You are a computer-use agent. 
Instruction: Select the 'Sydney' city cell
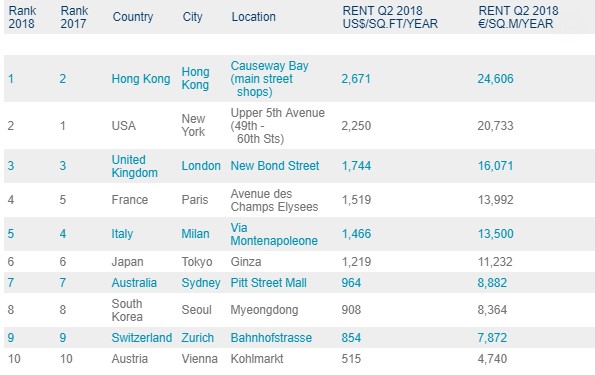[x=201, y=283]
